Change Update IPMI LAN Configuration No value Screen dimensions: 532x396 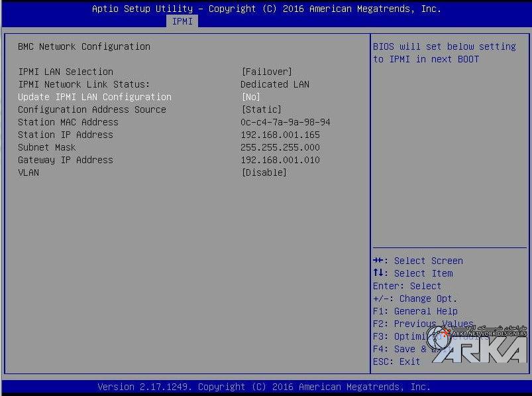(x=250, y=97)
